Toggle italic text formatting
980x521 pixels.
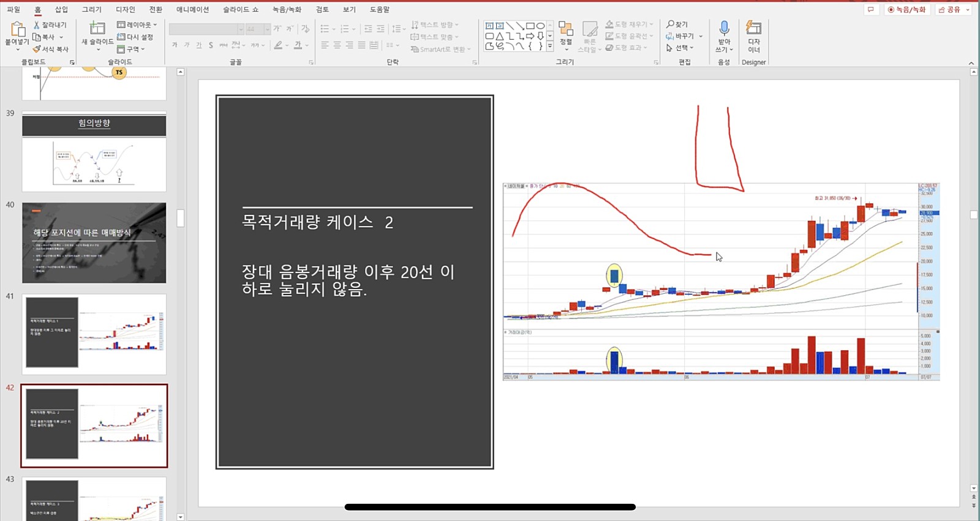(x=187, y=45)
